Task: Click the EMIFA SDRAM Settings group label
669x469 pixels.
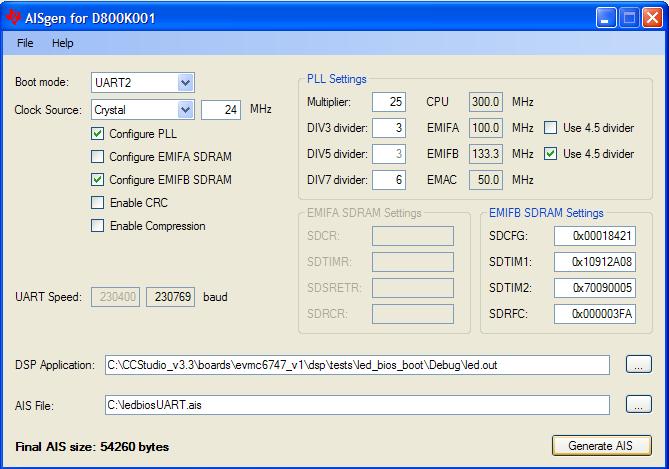Action: (x=364, y=213)
